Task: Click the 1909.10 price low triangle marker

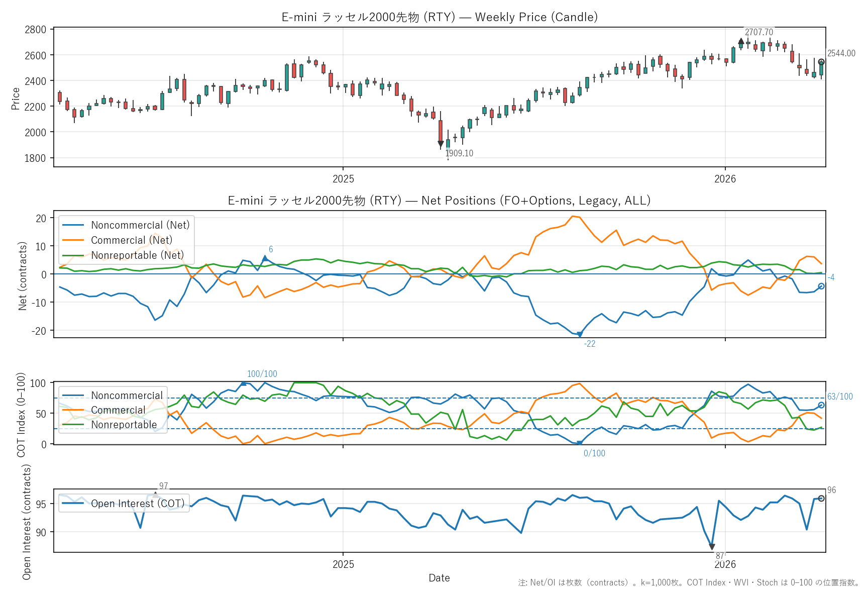Action: [x=441, y=144]
